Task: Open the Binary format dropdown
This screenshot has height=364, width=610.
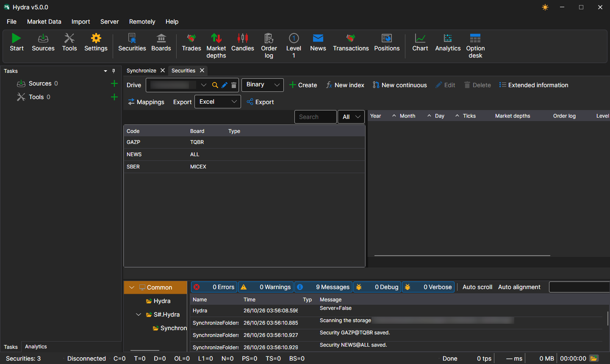Action: pyautogui.click(x=263, y=85)
